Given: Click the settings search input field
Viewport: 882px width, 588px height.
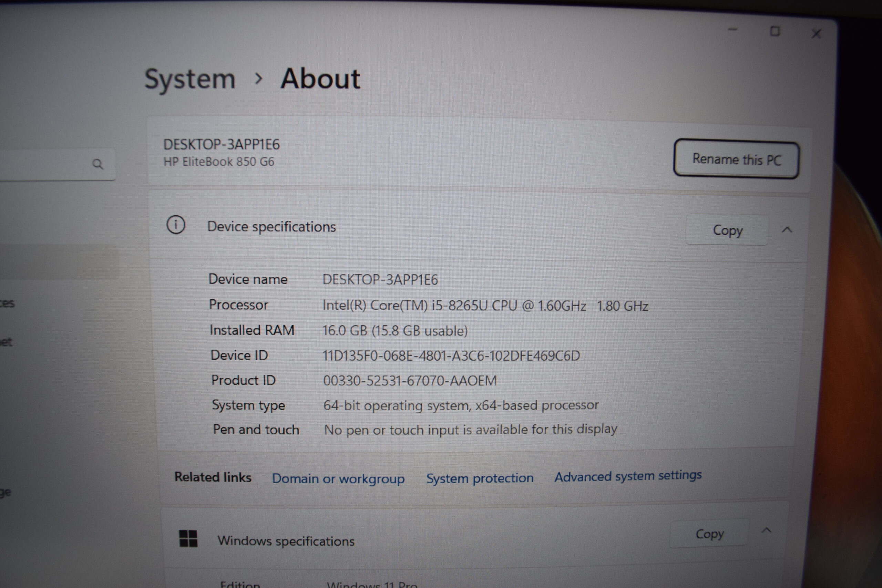Looking at the screenshot, I should (x=56, y=164).
